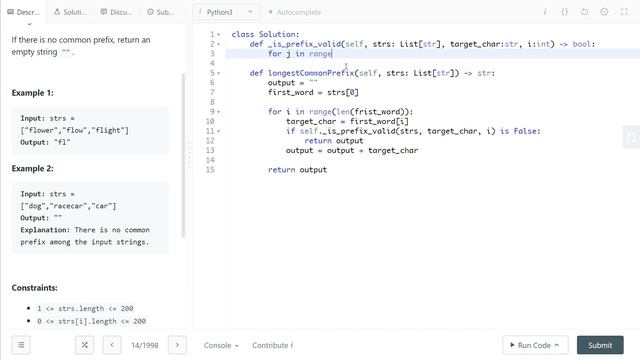This screenshot has height=360, width=640.
Task: Click the editor info icon
Action: 545,12
